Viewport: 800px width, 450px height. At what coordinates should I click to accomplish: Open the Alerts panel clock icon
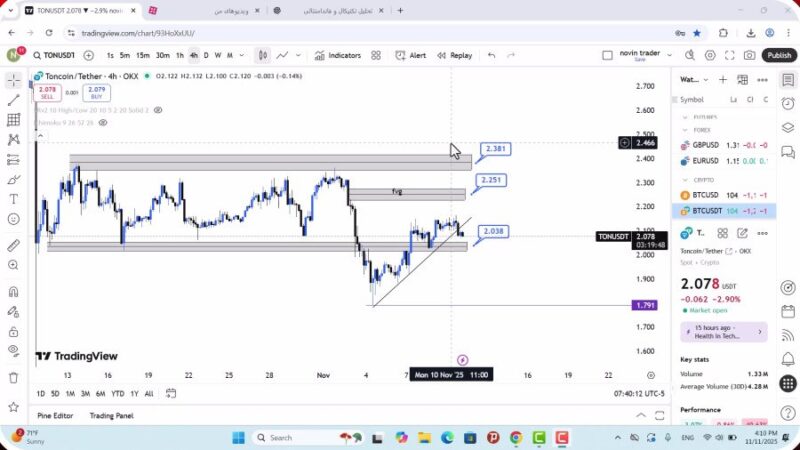pyautogui.click(x=788, y=106)
